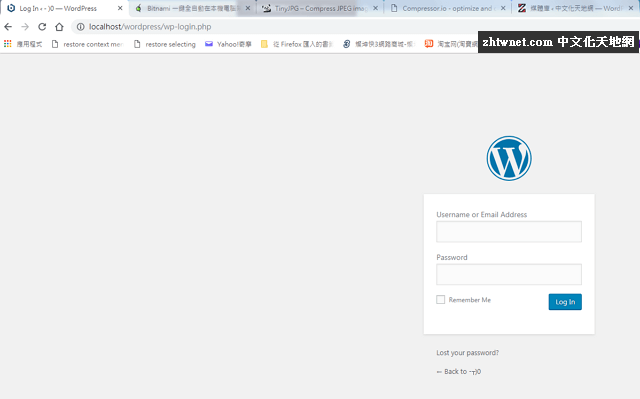Close the Log In WordPress tab
This screenshot has height=399, width=640.
tap(120, 8)
